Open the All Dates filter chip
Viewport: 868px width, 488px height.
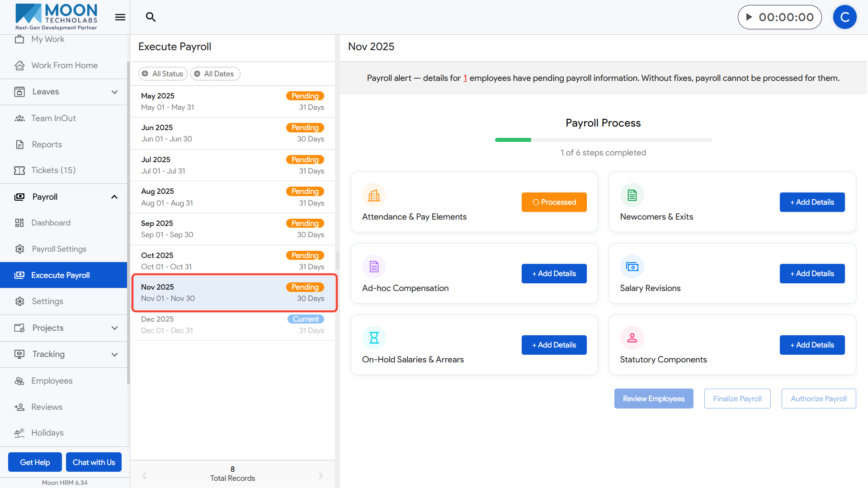pos(215,74)
